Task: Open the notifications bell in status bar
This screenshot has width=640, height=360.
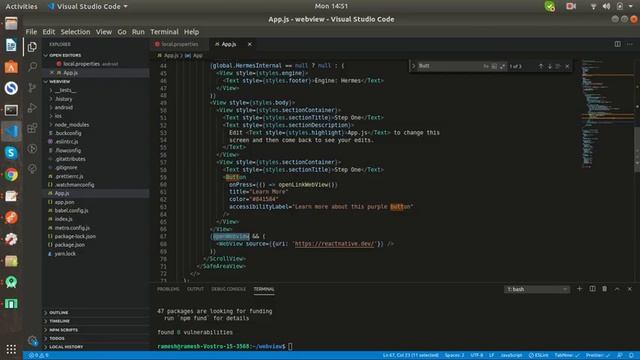Action: pyautogui.click(x=631, y=356)
